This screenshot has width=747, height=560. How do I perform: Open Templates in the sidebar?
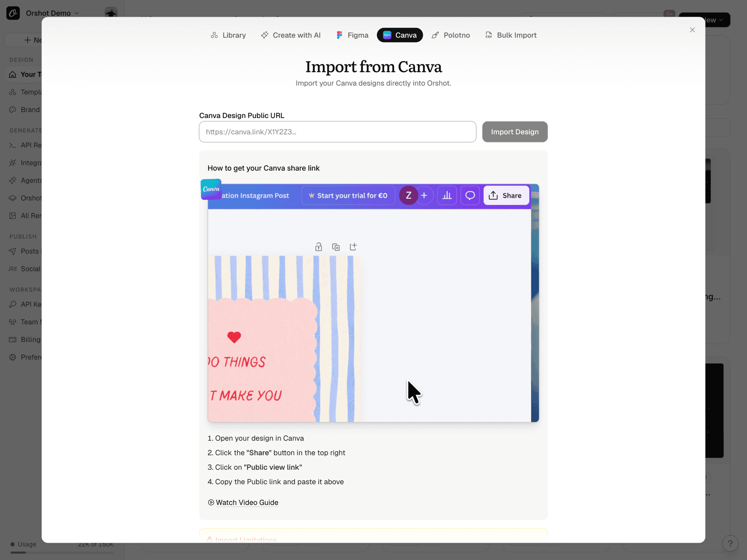click(x=25, y=92)
